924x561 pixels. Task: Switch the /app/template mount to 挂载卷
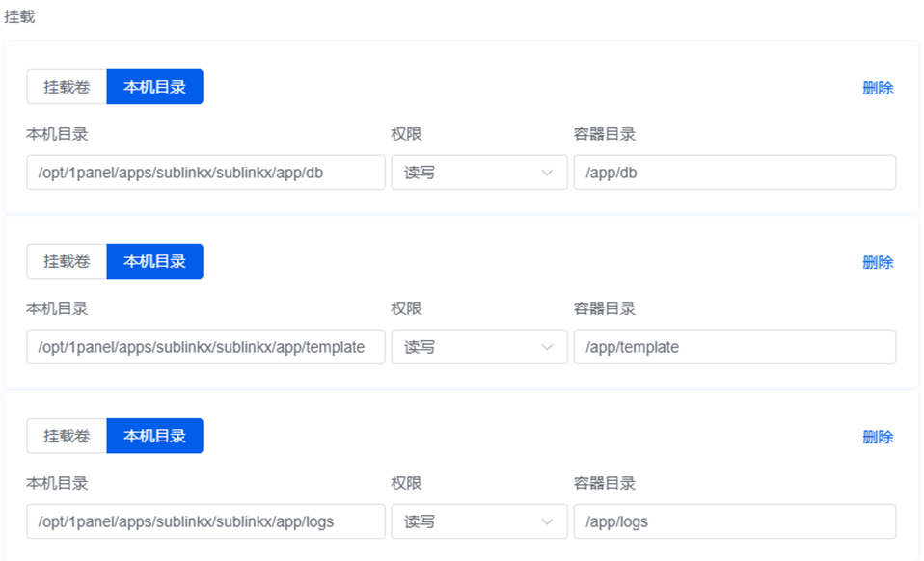pos(67,261)
